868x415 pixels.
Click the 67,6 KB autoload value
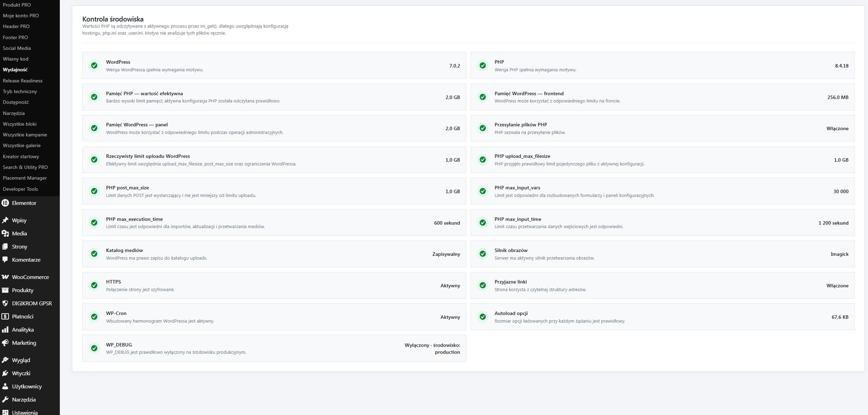(x=840, y=317)
